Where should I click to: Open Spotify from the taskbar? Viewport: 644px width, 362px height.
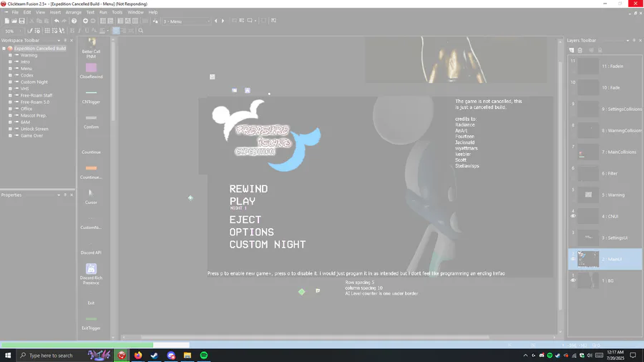[x=204, y=356]
